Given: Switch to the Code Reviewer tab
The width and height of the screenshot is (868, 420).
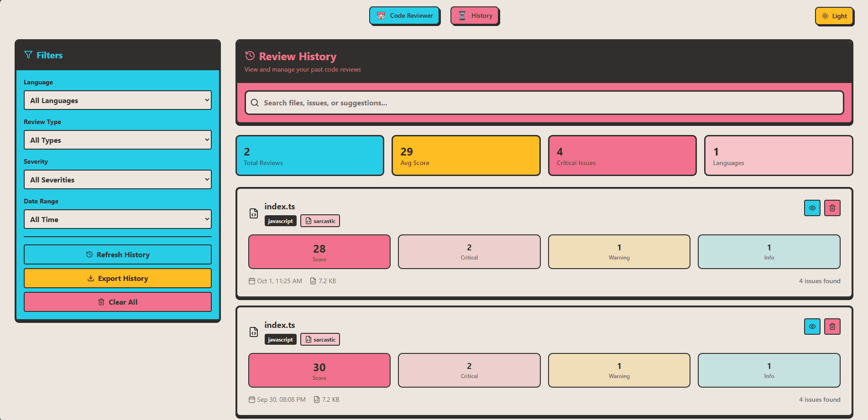Looking at the screenshot, I should coord(404,16).
